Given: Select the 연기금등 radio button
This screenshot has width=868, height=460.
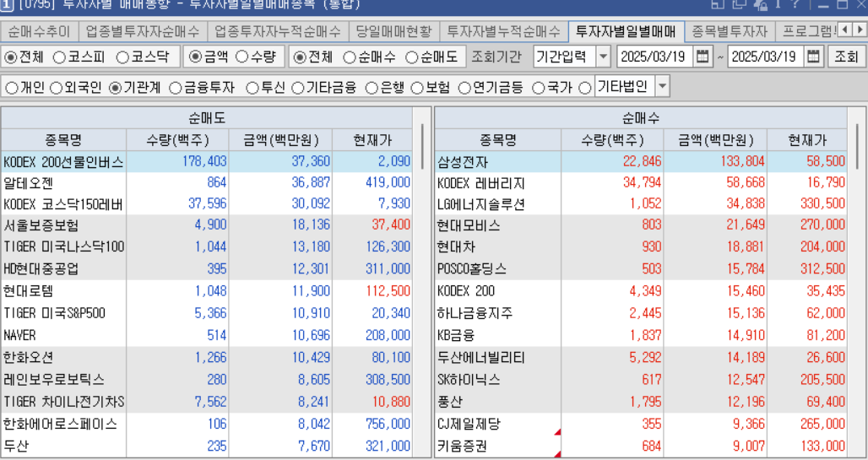Looking at the screenshot, I should [x=465, y=88].
